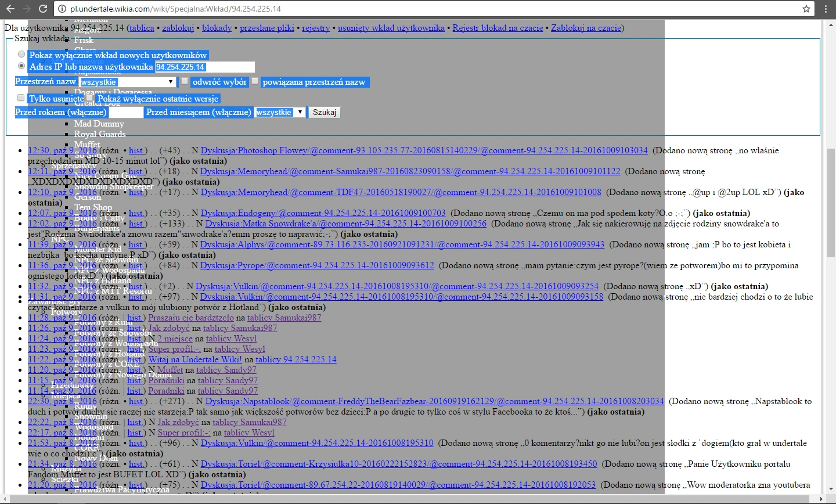Open 'tablicy Wesyl' link in 11:24 row
Image resolution: width=836 pixels, height=504 pixels.
click(231, 339)
